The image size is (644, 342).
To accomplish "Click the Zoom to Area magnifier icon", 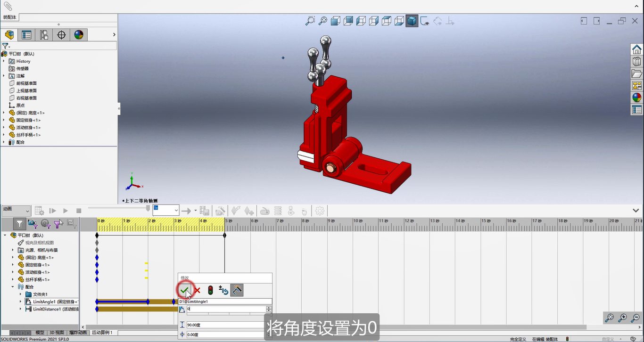I will click(x=310, y=21).
